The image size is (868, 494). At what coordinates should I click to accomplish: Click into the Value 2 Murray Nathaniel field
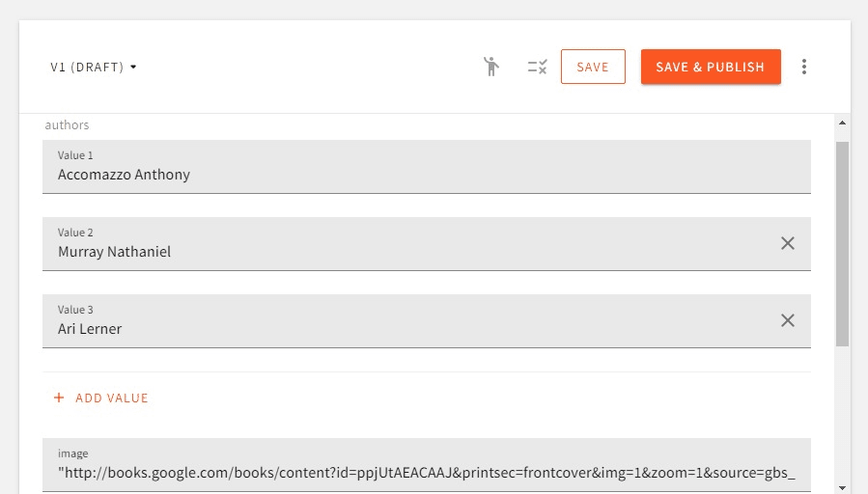tap(406, 252)
